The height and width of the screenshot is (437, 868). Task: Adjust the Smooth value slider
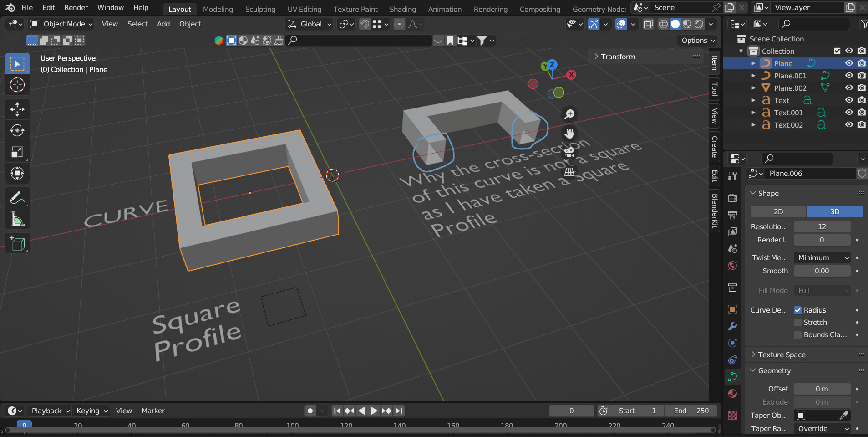[822, 271]
